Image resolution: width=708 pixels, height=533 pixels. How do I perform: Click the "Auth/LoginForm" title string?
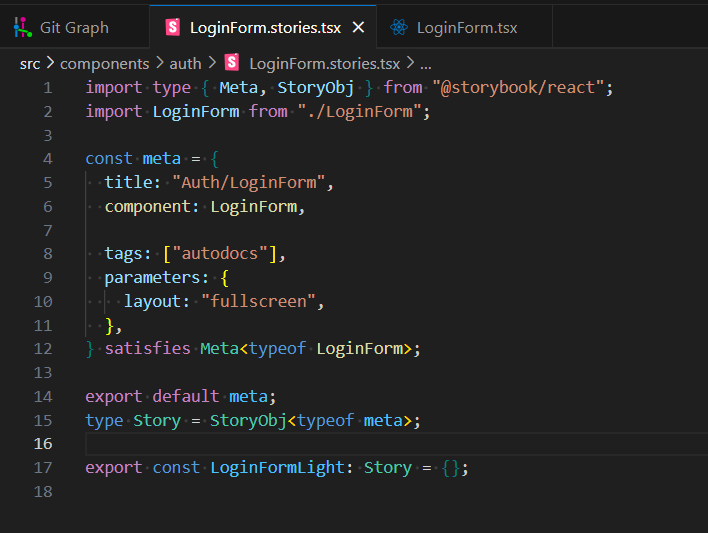tap(249, 183)
